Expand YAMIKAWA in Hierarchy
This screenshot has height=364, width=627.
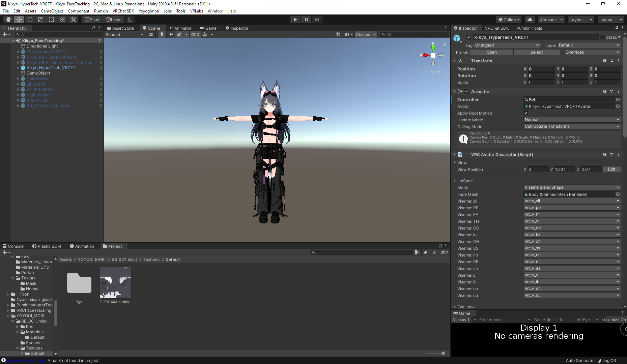[x=18, y=79]
